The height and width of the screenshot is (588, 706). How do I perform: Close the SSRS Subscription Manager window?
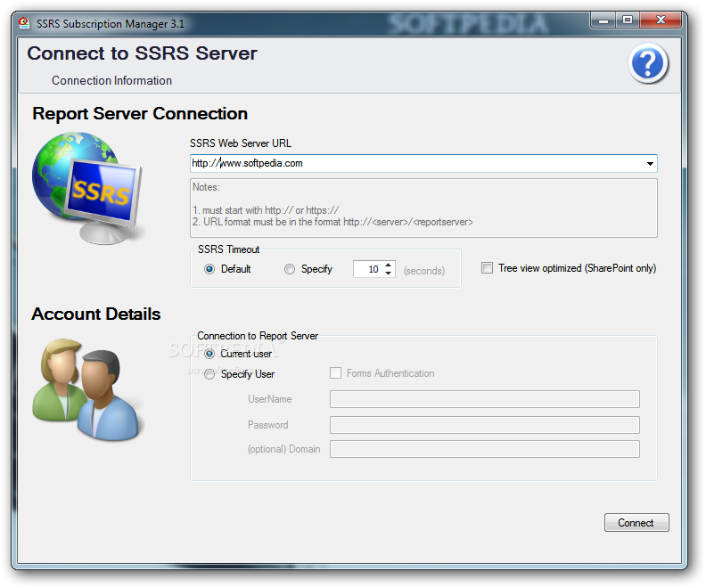coord(660,20)
